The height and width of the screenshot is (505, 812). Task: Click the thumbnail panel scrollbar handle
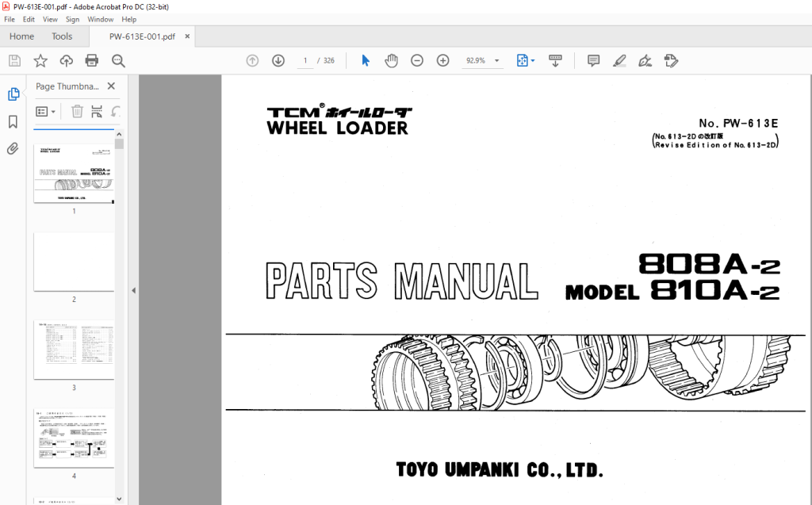tap(120, 144)
